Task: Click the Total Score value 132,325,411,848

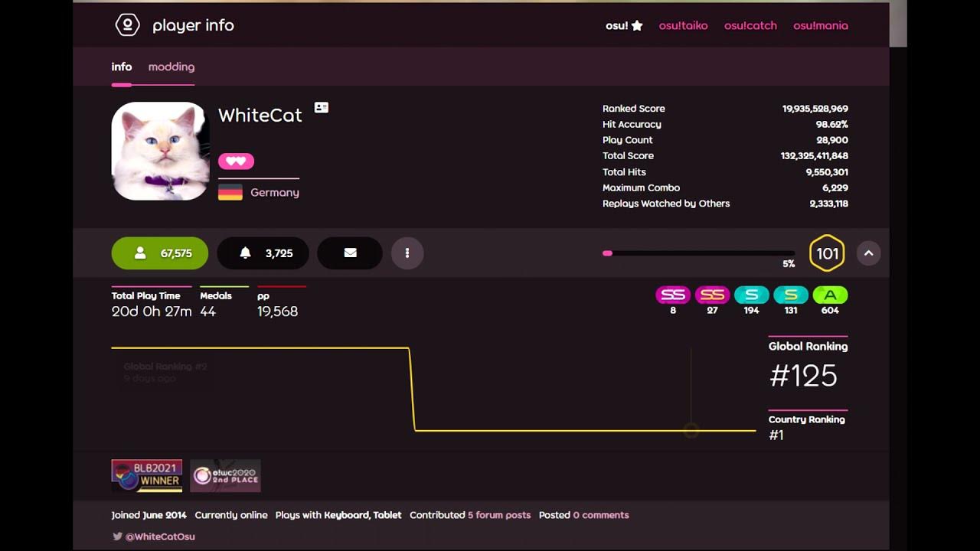Action: coord(814,155)
